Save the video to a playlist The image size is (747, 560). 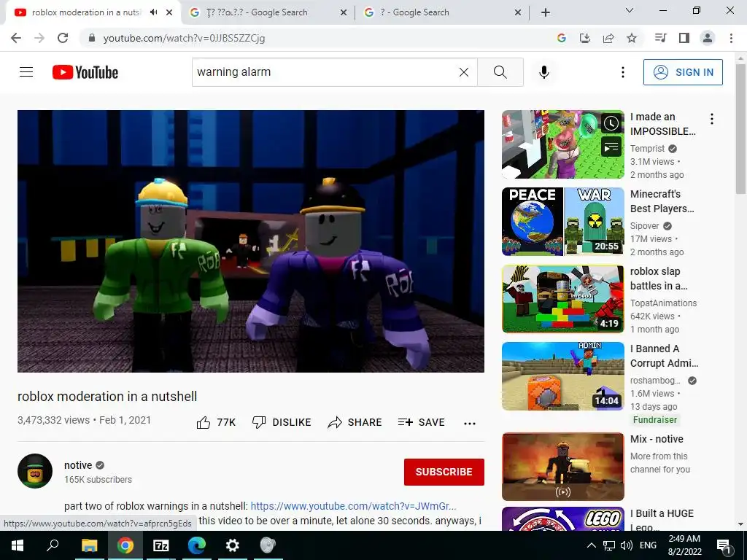click(x=422, y=422)
